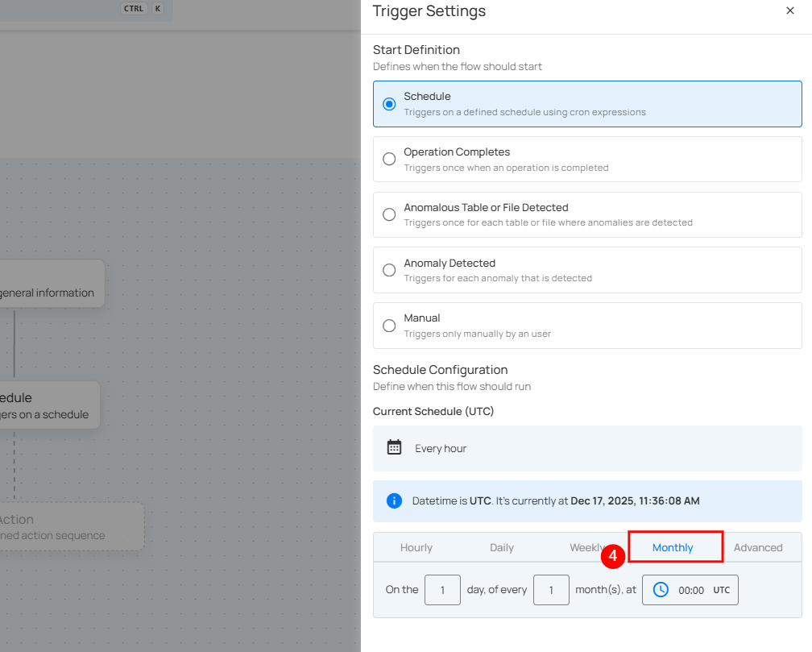Viewport: 812px width, 652px height.
Task: Close the Trigger Settings panel
Action: tap(789, 11)
